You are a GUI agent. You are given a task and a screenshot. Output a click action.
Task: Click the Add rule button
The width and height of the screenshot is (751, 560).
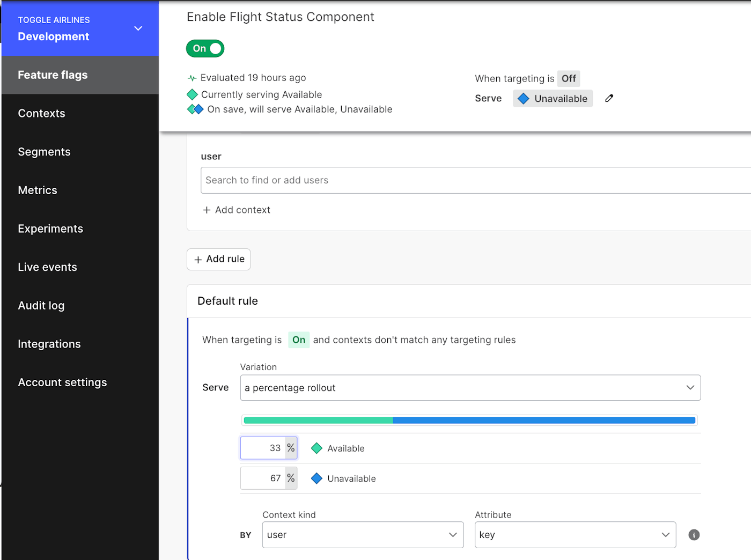point(219,260)
